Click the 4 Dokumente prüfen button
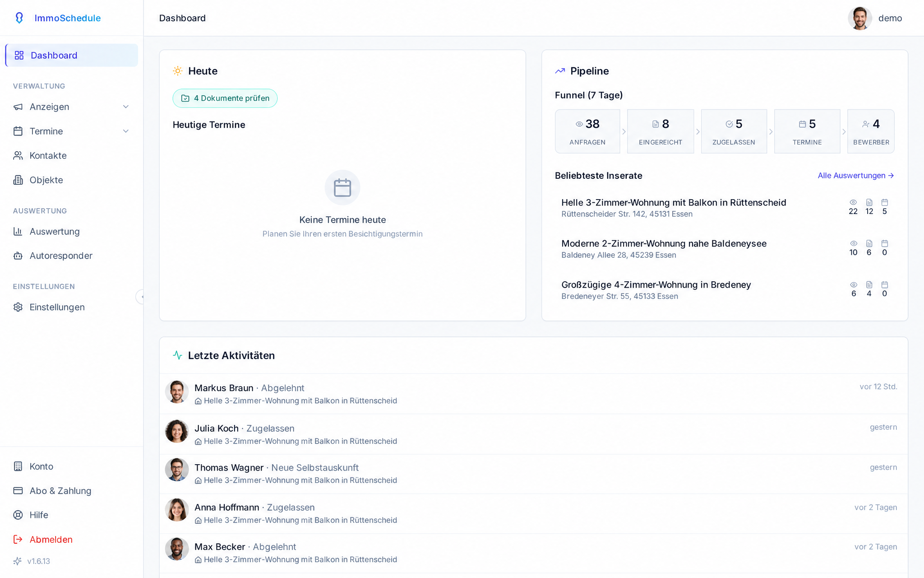 [x=225, y=98]
